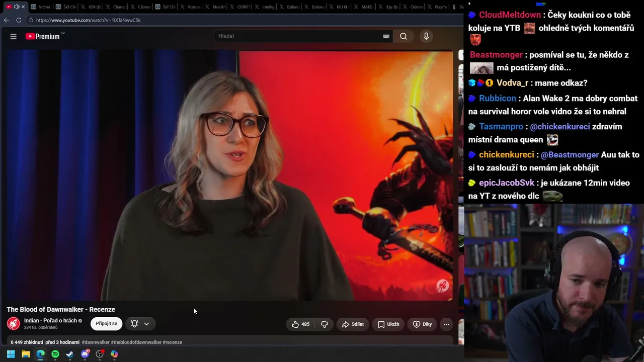
Task: Pause the Dawnwalker review video player
Action: [230, 175]
